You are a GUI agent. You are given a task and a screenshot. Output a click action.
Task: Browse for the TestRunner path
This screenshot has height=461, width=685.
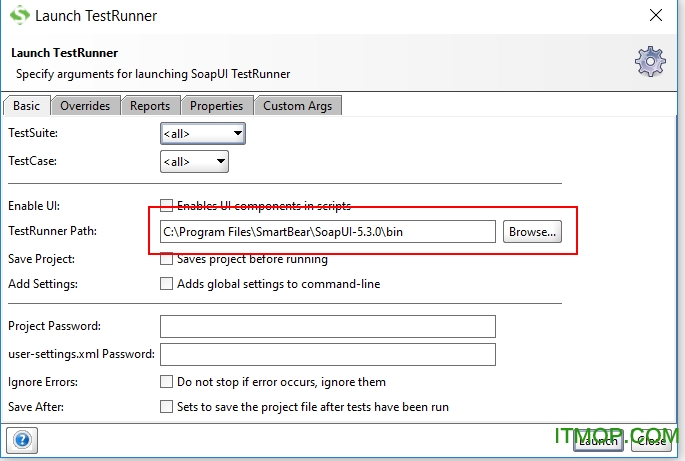[532, 232]
